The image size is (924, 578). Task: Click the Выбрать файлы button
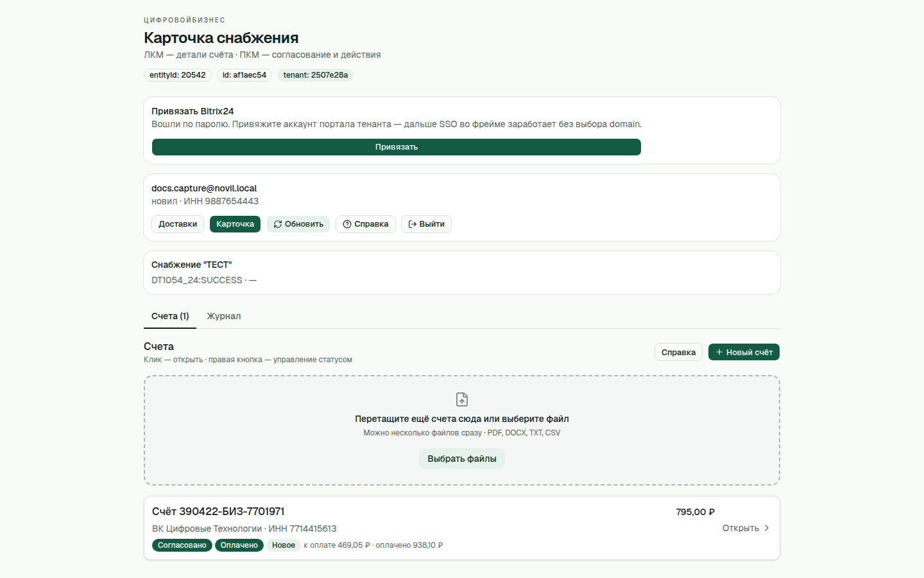point(462,459)
